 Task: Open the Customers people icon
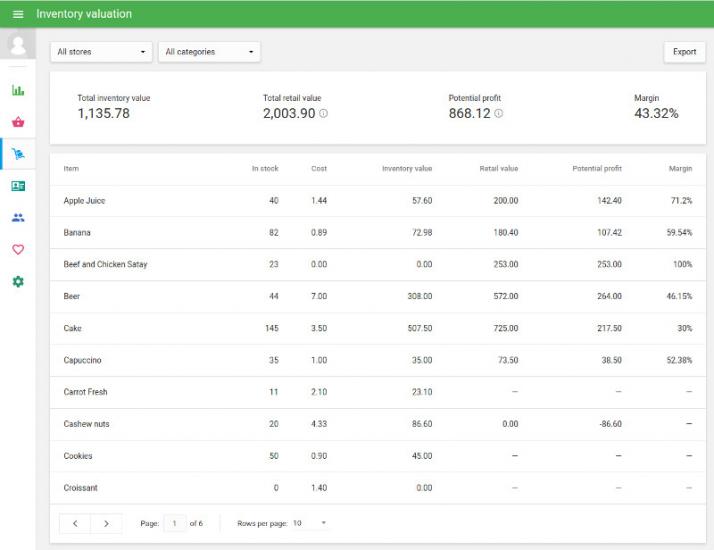click(x=18, y=218)
